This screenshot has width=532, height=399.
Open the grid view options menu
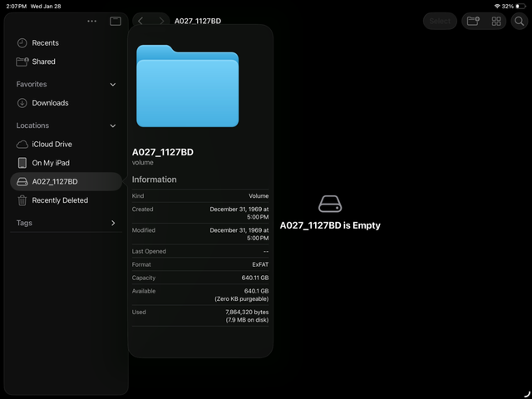pos(496,21)
